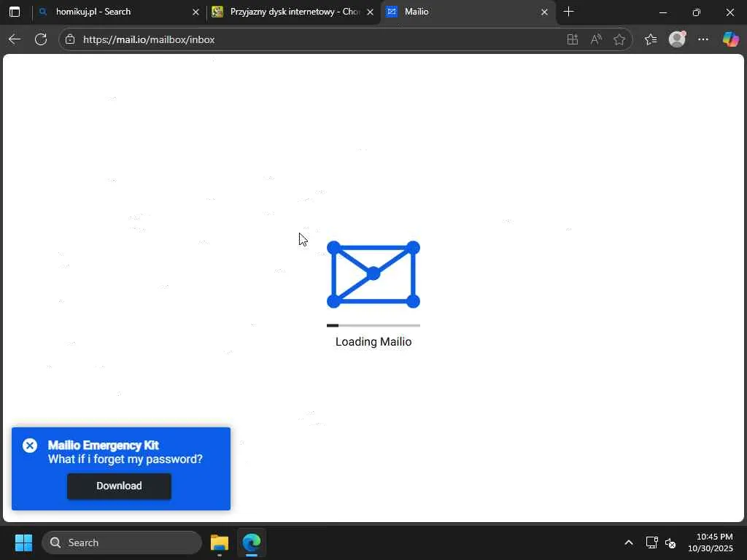Activate Read aloud icon

(596, 39)
